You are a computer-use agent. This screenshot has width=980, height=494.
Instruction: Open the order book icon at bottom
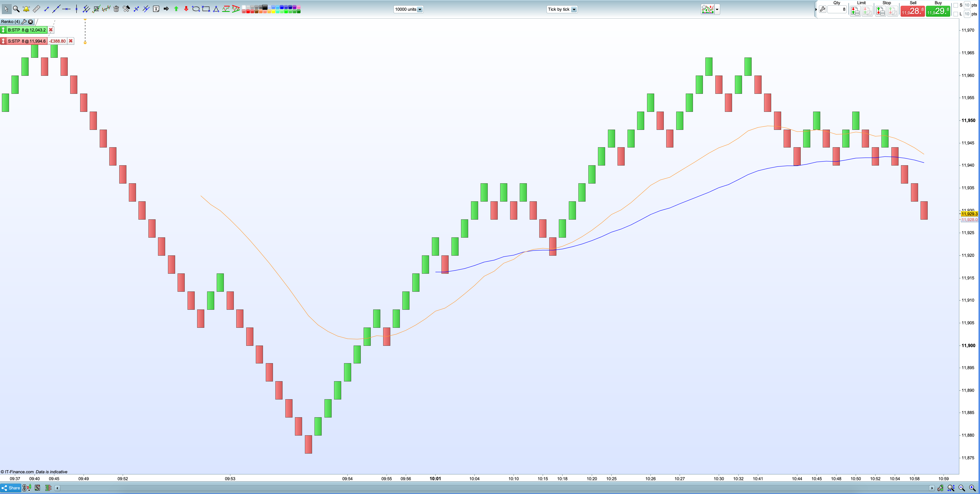48,488
